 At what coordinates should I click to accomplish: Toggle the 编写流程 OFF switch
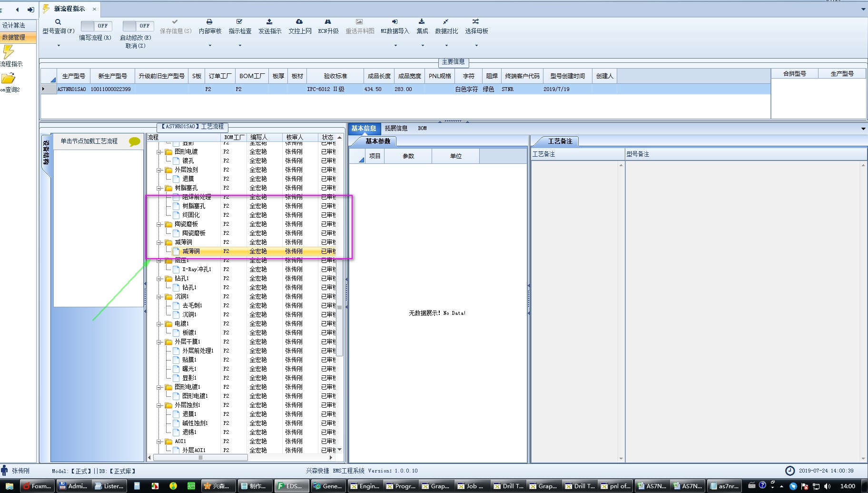pyautogui.click(x=96, y=26)
